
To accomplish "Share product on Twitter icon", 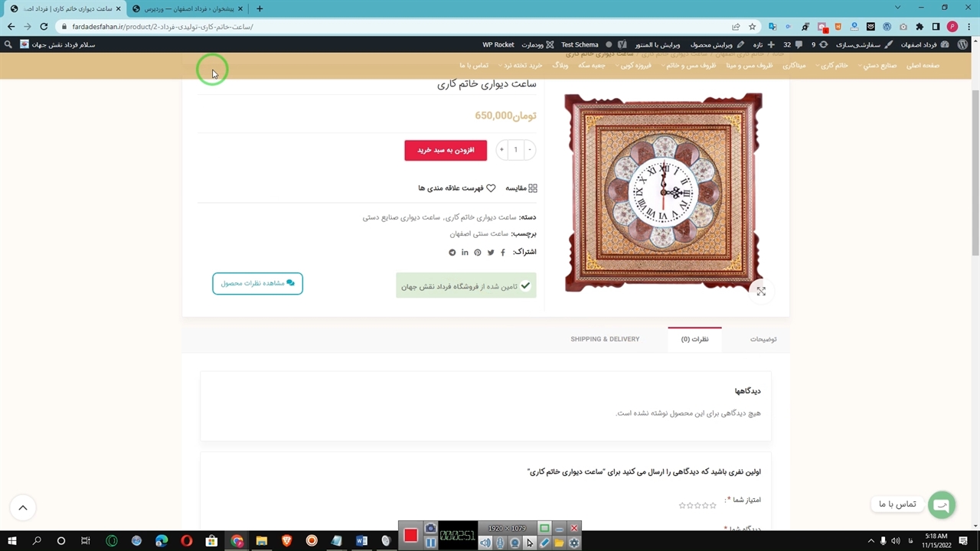I will point(491,253).
